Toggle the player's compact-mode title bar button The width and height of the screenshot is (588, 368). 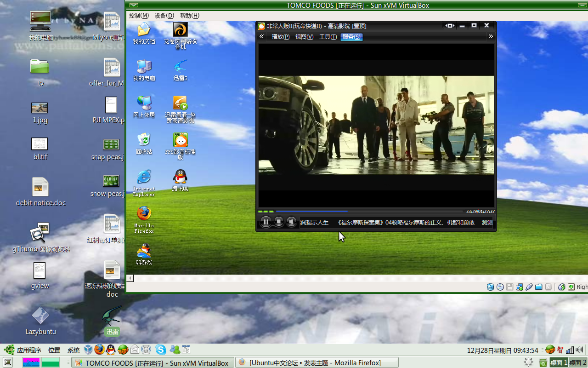[x=450, y=26]
